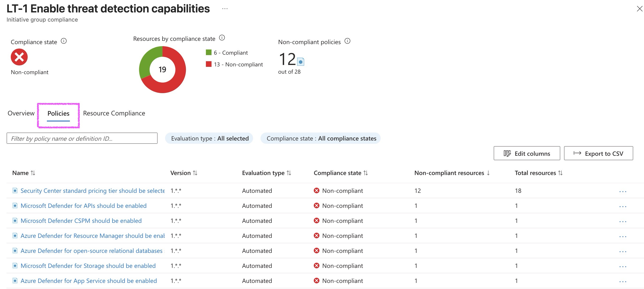This screenshot has width=644, height=289.
Task: Switch to the Overview tab
Action: (21, 113)
